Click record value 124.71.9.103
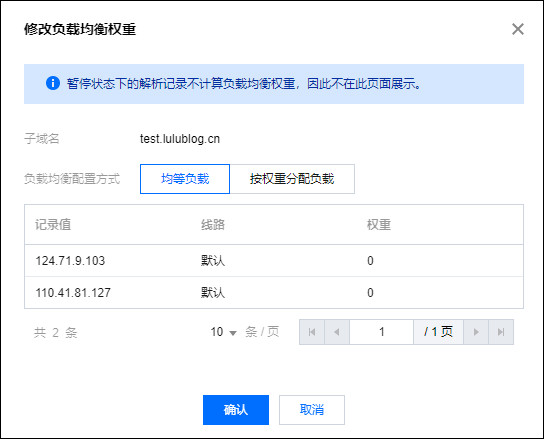 70,261
